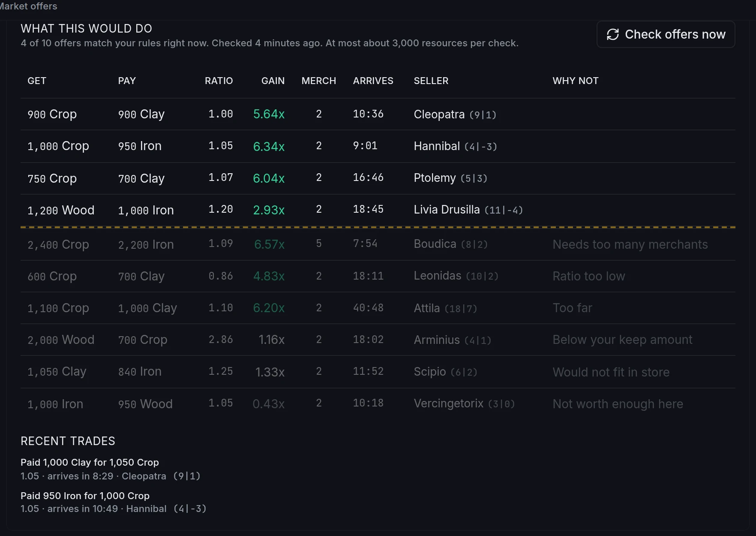
Task: Select the 1,000 Iron offer cell
Action: 55,404
